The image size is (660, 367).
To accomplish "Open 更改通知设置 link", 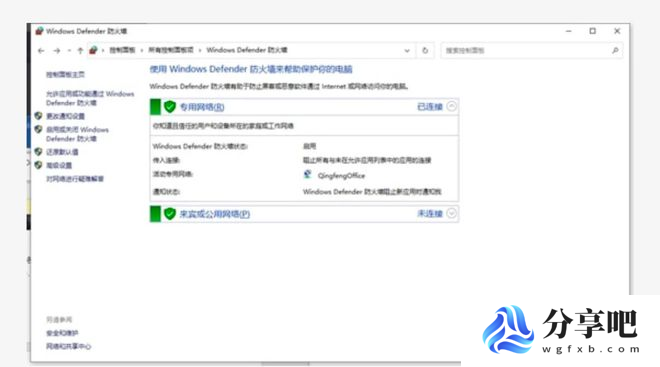I will click(65, 116).
